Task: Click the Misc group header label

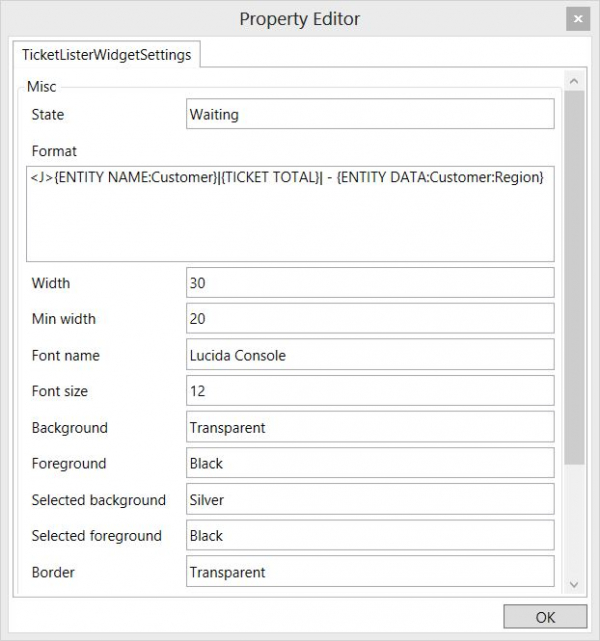Action: point(41,88)
